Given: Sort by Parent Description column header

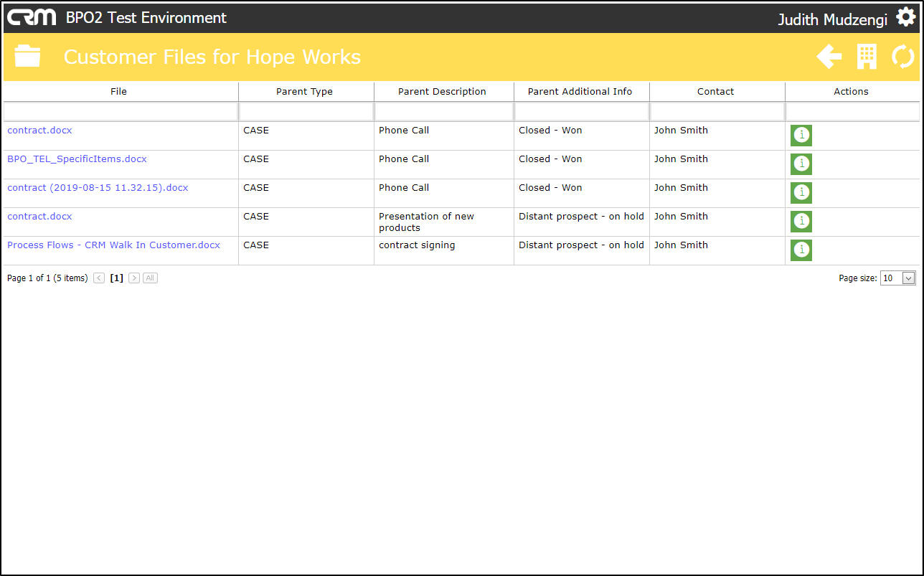Looking at the screenshot, I should pyautogui.click(x=444, y=92).
